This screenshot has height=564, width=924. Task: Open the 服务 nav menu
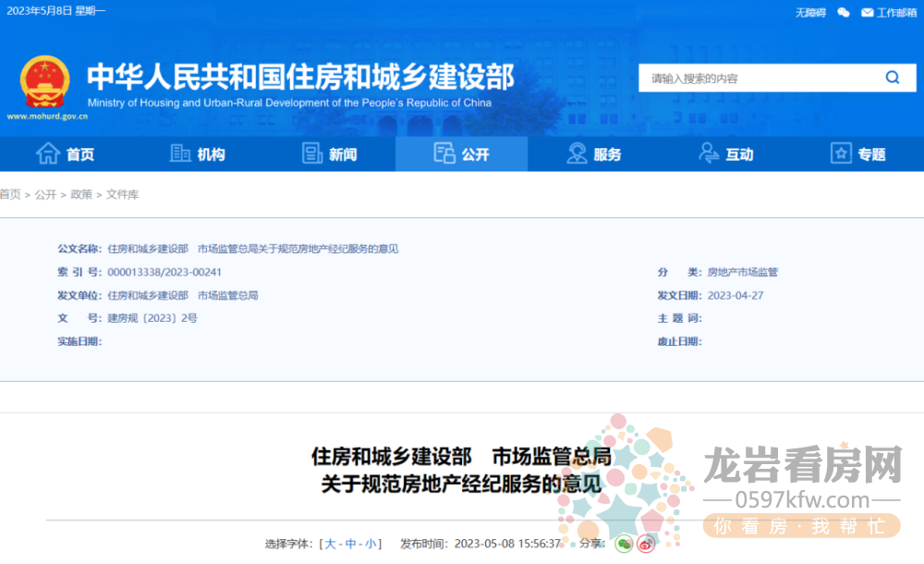[593, 154]
